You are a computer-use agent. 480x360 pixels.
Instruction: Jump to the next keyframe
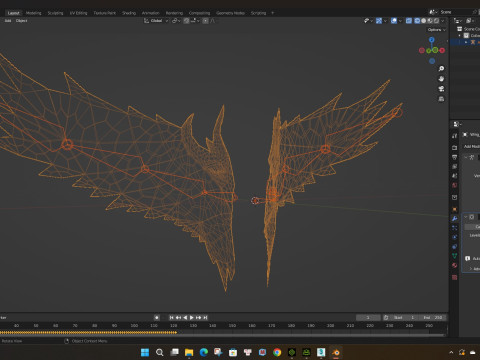pos(199,317)
